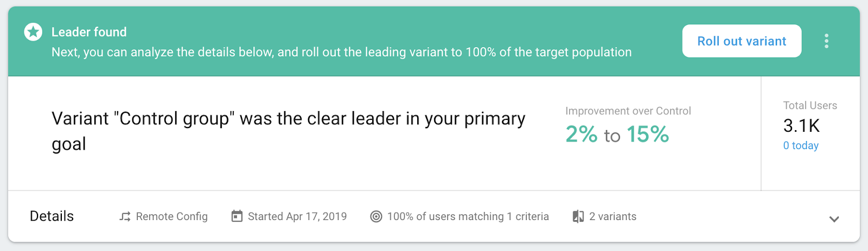
Task: Click the 2% to 15% improvement figure
Action: pos(617,134)
